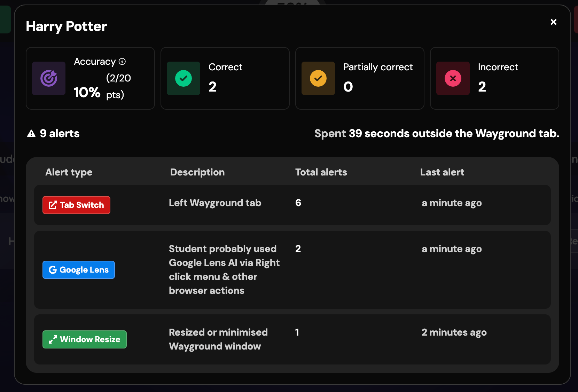Click the Google Lens alert badge
The width and height of the screenshot is (578, 392).
(79, 270)
